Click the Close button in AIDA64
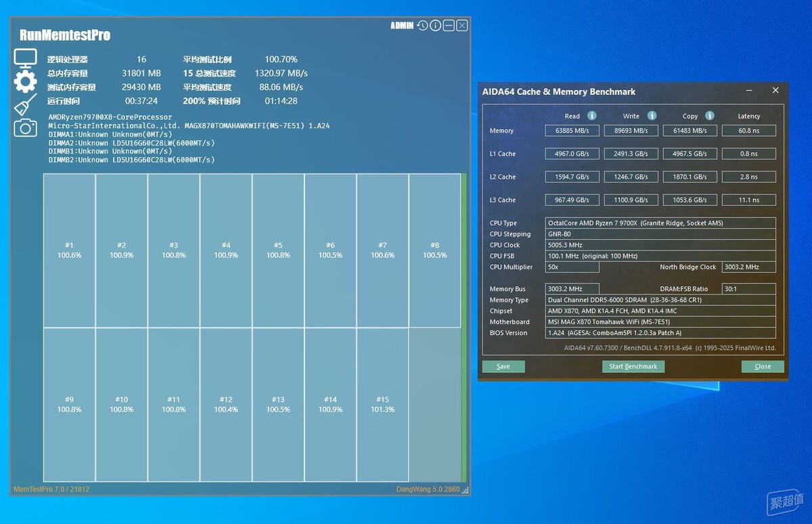This screenshot has width=812, height=524. [x=763, y=366]
